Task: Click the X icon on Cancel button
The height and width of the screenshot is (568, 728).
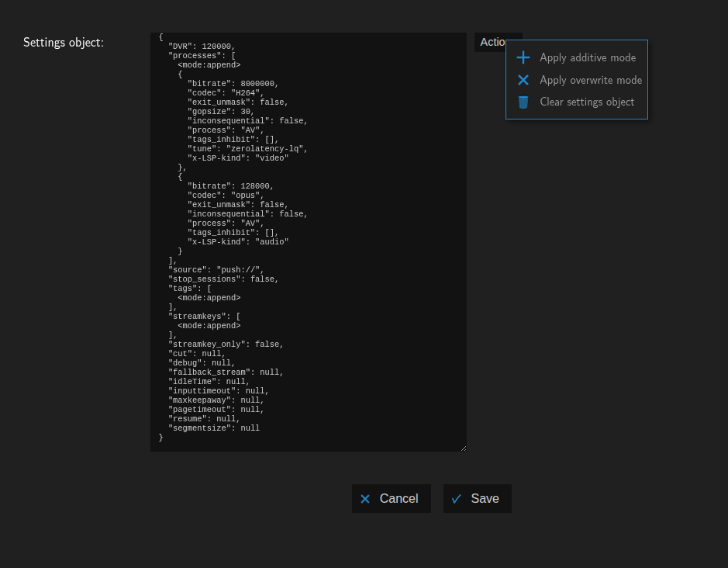Action: coord(365,499)
